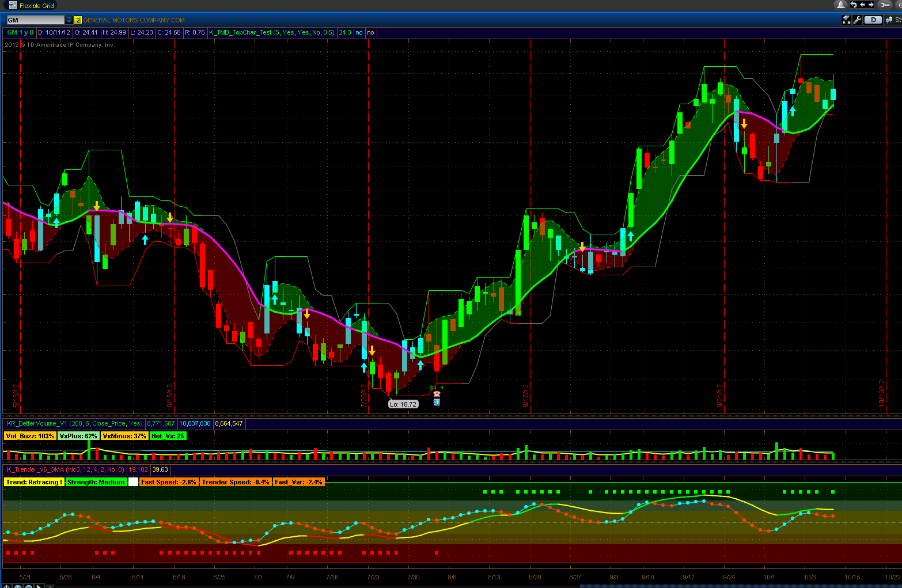Select the K_Trender_v6_GMA study label
The height and width of the screenshot is (588, 902).
click(x=66, y=469)
